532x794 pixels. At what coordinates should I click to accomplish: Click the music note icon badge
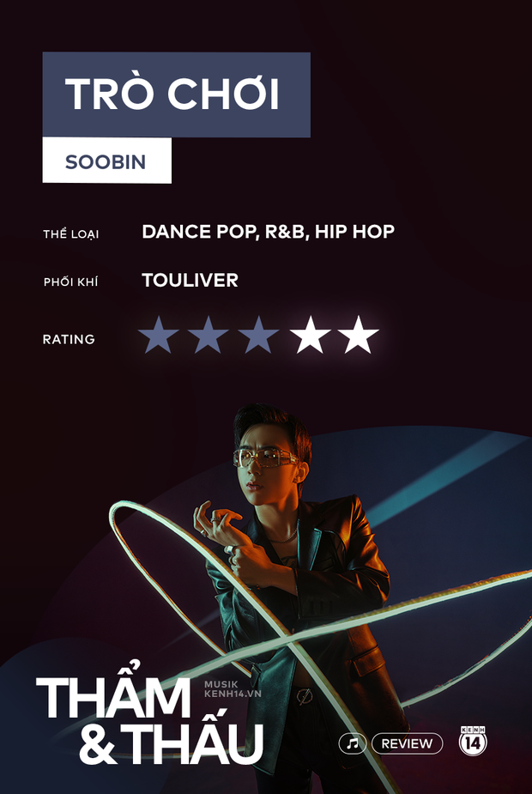[353, 743]
